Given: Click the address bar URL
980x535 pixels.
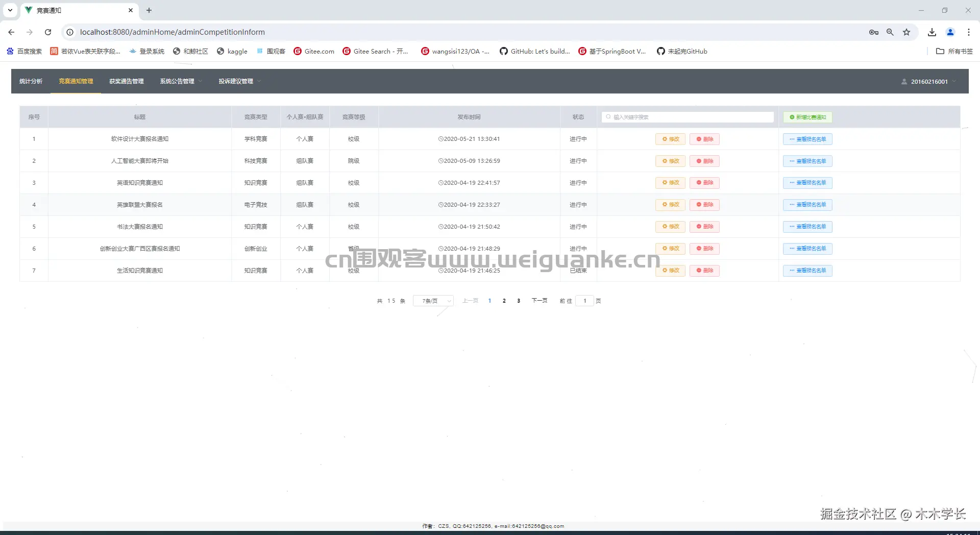Looking at the screenshot, I should 173,32.
